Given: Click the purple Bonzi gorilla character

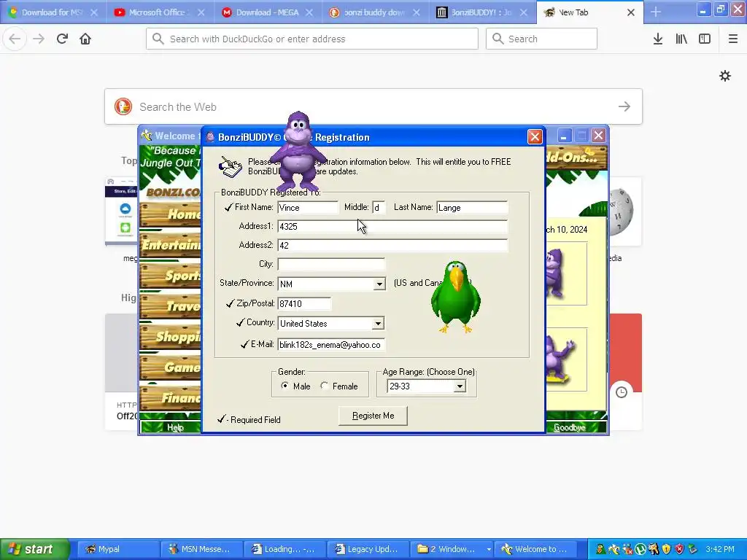Looking at the screenshot, I should [x=298, y=152].
